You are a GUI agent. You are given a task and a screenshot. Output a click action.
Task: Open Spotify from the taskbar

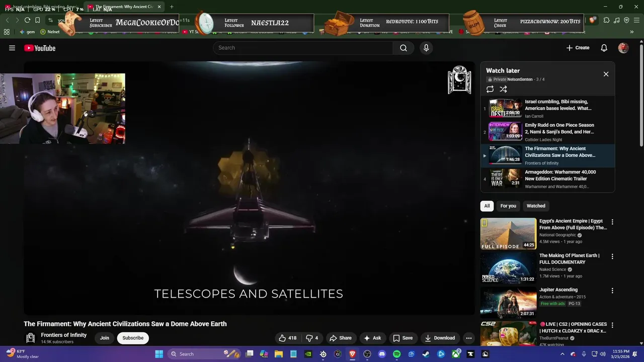(396, 354)
